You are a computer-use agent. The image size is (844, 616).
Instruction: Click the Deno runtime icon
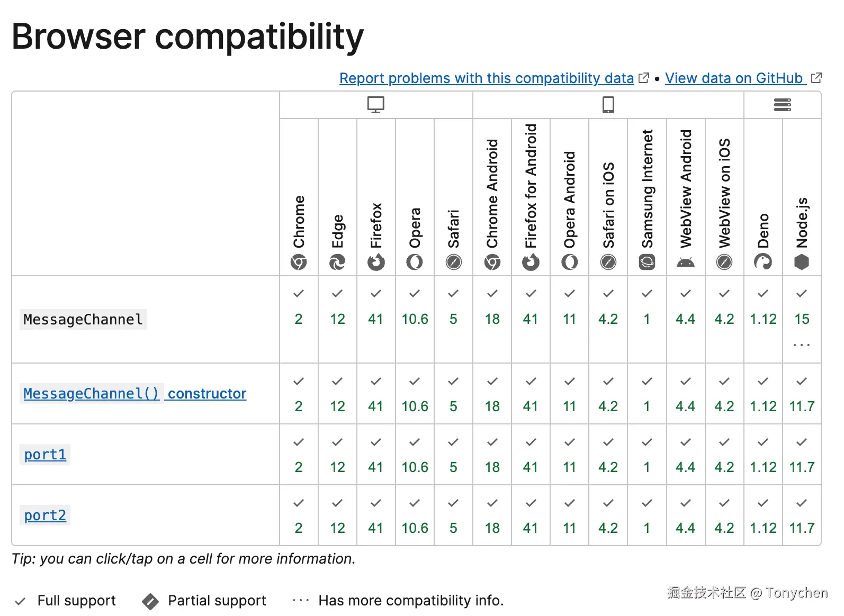point(763,262)
